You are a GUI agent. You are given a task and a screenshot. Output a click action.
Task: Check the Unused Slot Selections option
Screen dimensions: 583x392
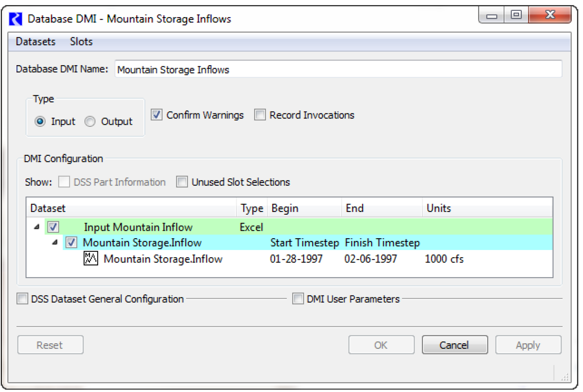[181, 182]
